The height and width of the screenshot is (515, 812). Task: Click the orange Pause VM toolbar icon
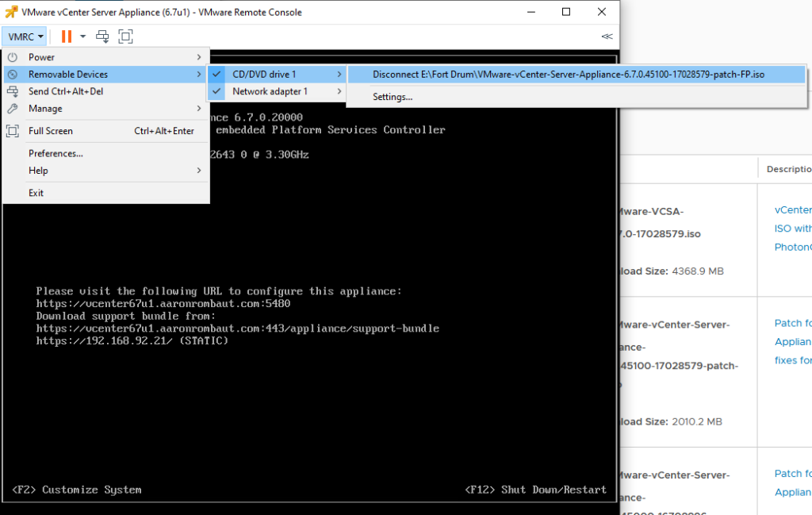67,37
